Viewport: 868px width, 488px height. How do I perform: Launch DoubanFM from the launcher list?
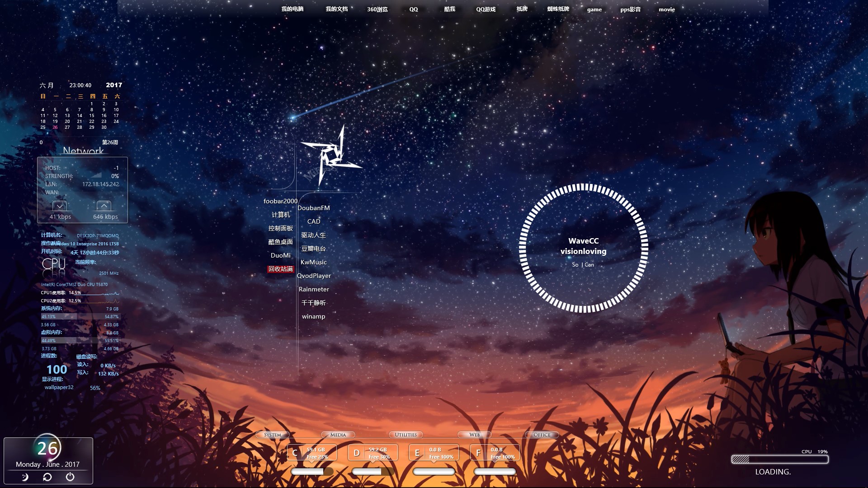(x=314, y=208)
